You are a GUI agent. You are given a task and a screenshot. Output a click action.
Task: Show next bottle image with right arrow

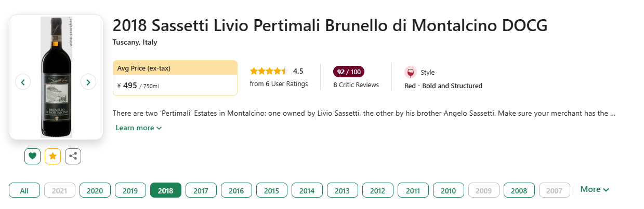(x=88, y=81)
